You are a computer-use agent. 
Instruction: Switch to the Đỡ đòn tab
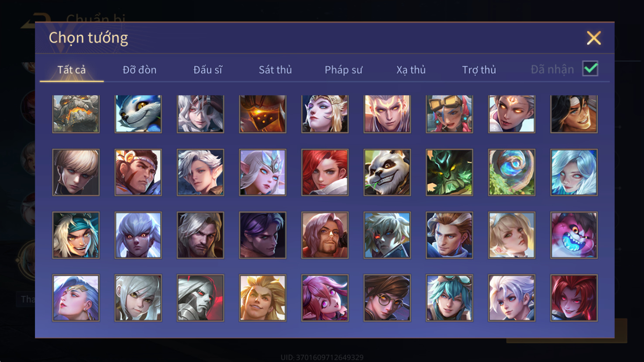coord(140,69)
